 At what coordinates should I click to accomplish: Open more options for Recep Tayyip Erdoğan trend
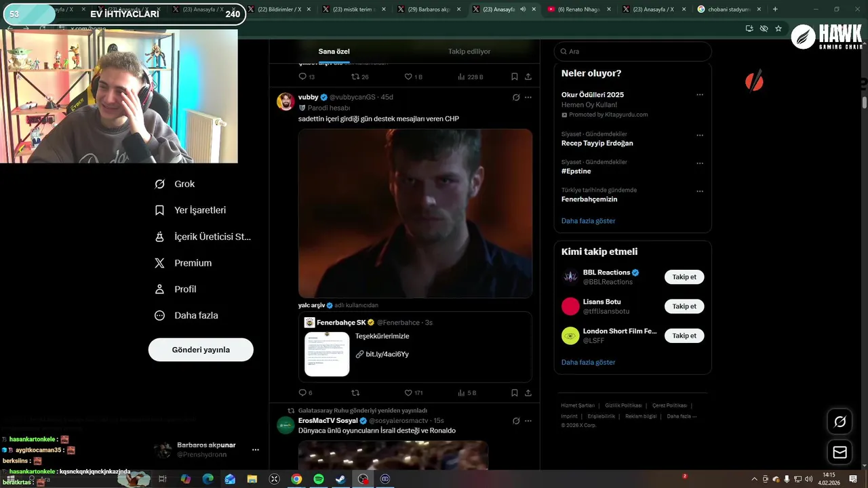(700, 135)
